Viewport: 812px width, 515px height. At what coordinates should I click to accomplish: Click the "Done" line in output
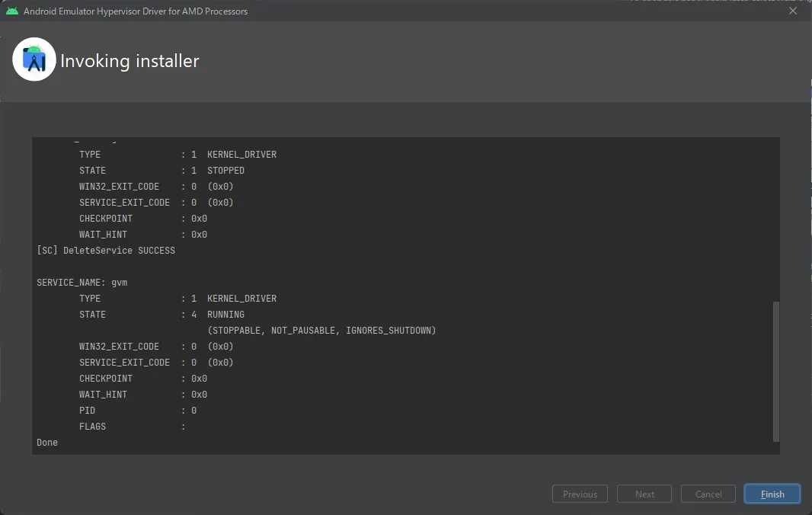click(x=47, y=443)
